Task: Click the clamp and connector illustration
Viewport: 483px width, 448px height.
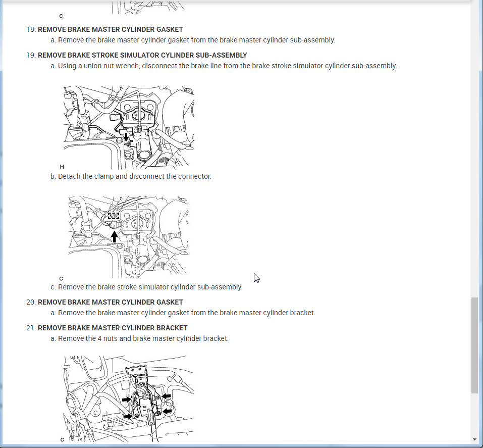Action: click(129, 237)
